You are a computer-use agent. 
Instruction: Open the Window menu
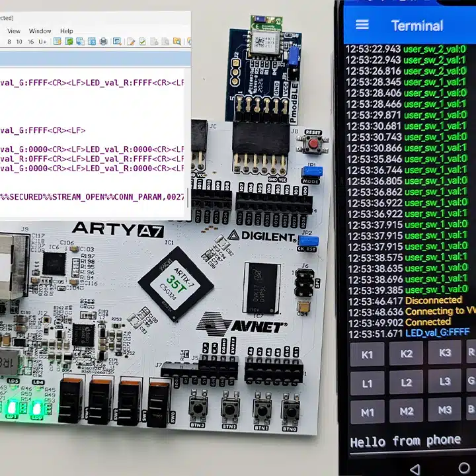point(40,31)
